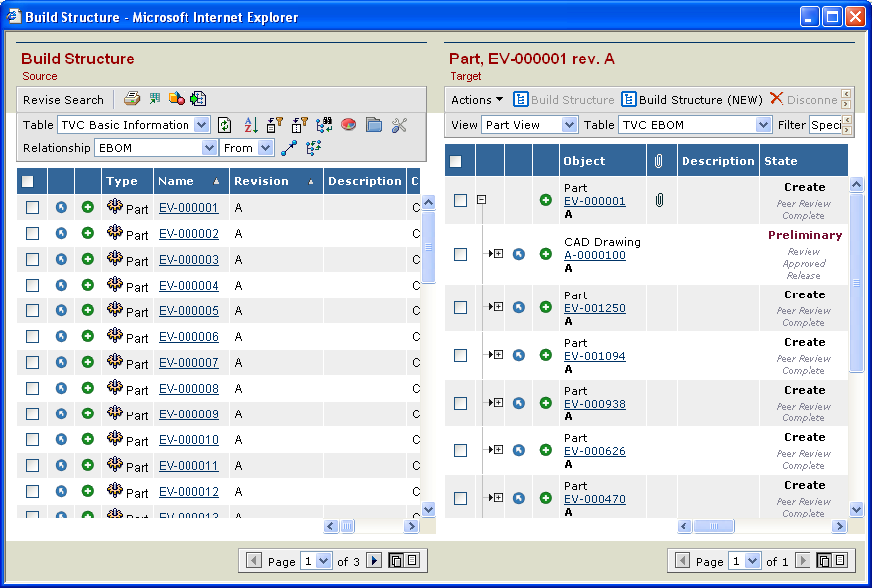Click green plus icon for EV-000003
The height and width of the screenshot is (588, 872).
tap(88, 260)
